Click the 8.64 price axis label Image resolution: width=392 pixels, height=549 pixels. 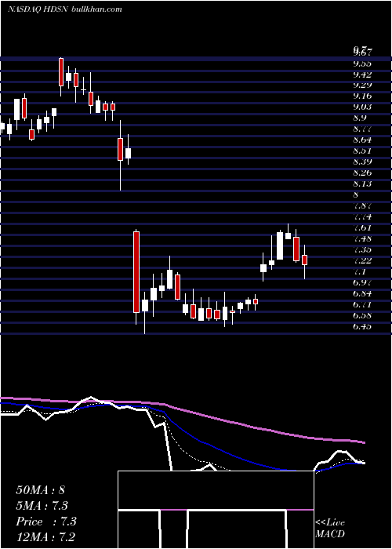pos(362,140)
